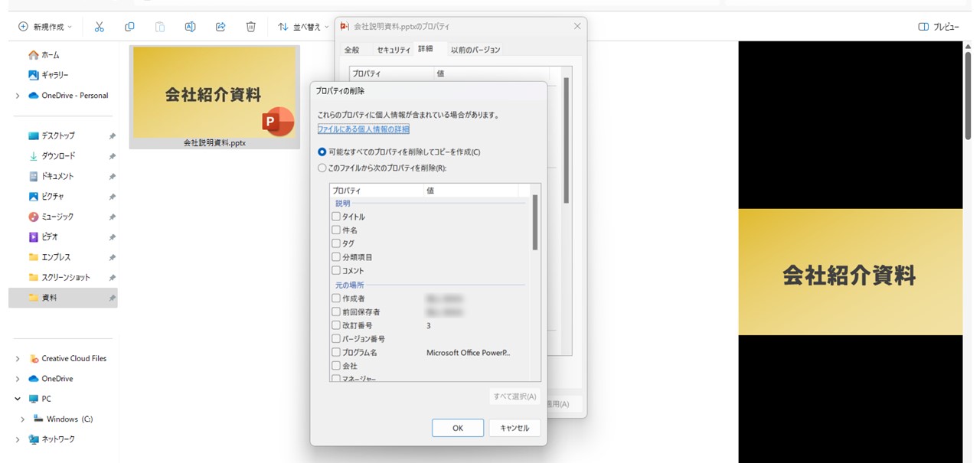Open ピクチャ quick access folder

point(46,197)
